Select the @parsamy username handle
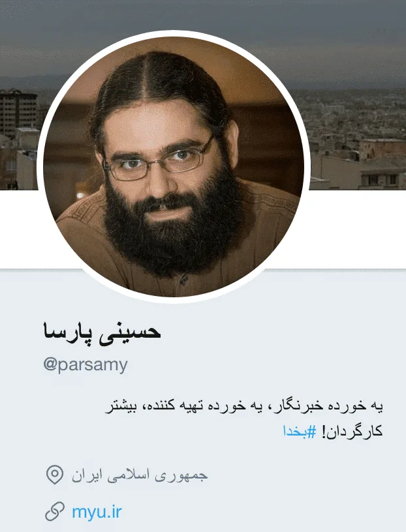 (x=86, y=365)
